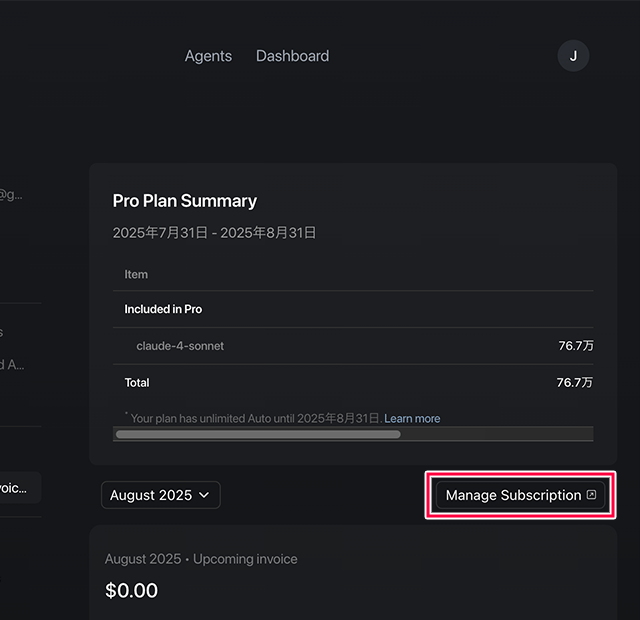
Task: Click the 76.7万 total usage value
Action: [x=575, y=382]
